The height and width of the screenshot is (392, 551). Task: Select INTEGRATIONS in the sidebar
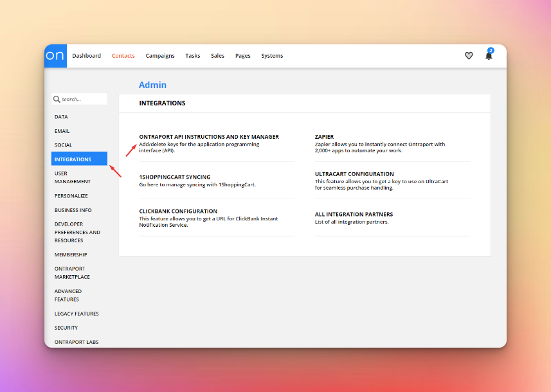point(79,159)
